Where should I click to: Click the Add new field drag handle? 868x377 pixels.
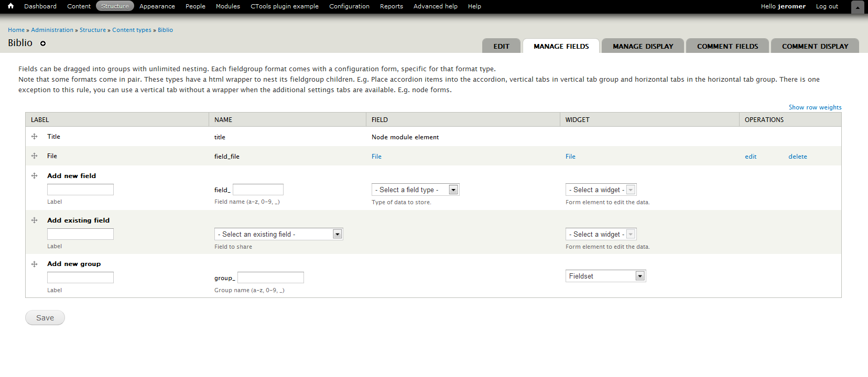[35, 176]
